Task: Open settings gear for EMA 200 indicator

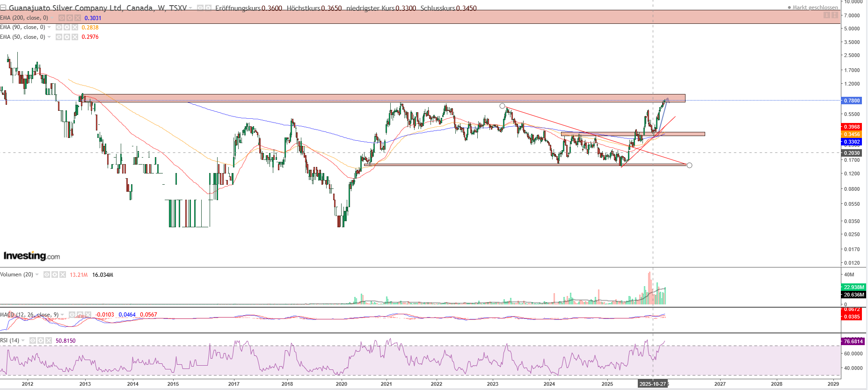Action: [x=69, y=18]
